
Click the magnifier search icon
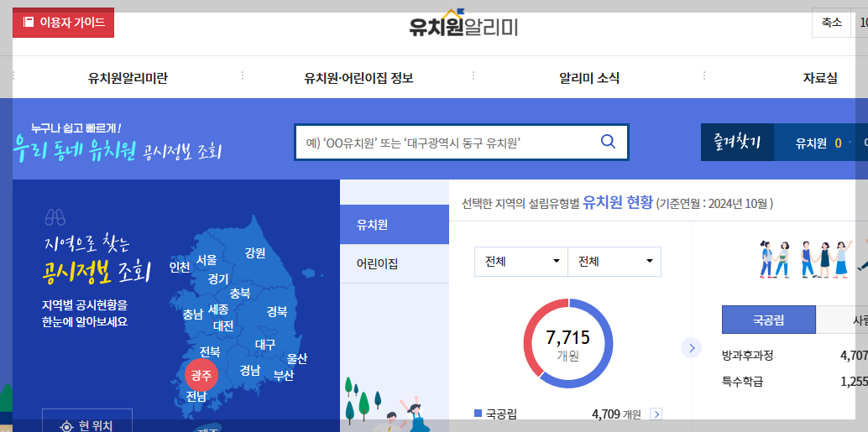coord(608,142)
